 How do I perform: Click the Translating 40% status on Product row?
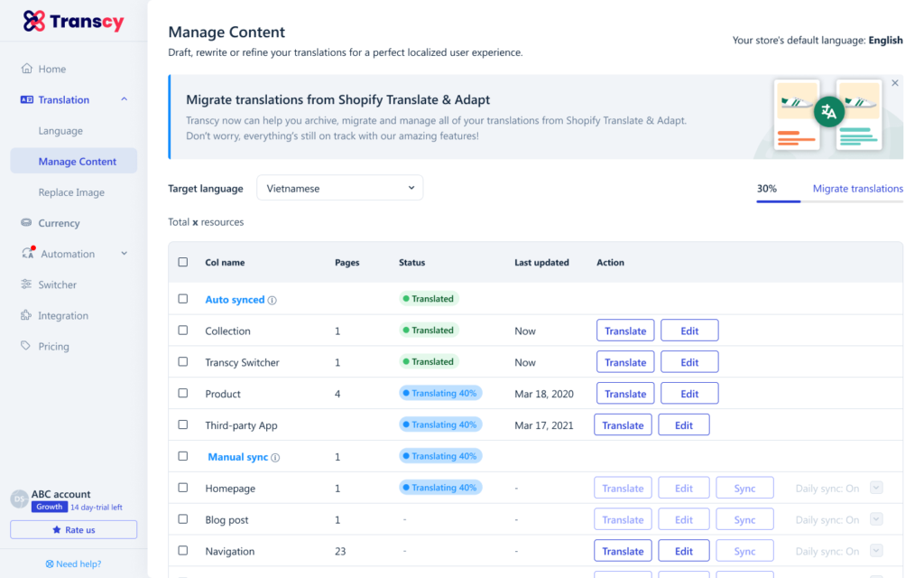point(440,393)
